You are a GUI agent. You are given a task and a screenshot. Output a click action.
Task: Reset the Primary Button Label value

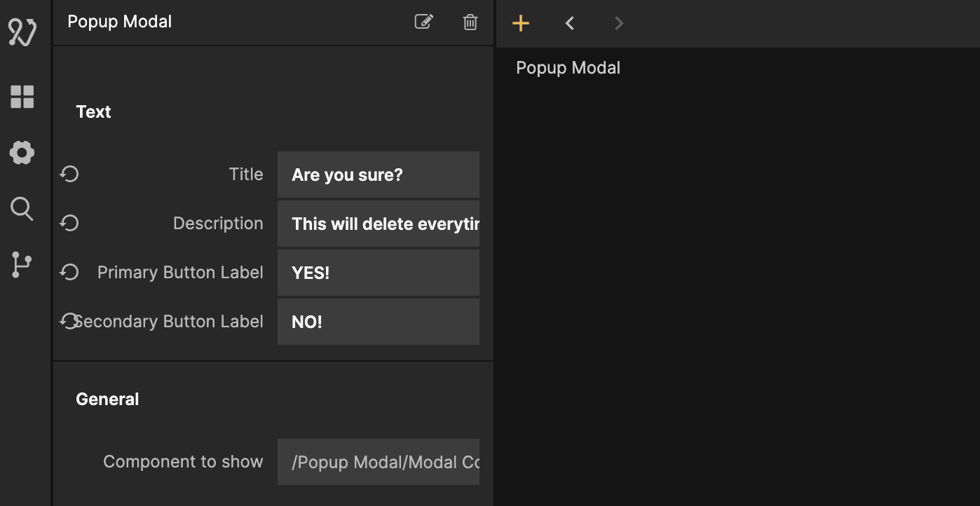[x=69, y=272]
